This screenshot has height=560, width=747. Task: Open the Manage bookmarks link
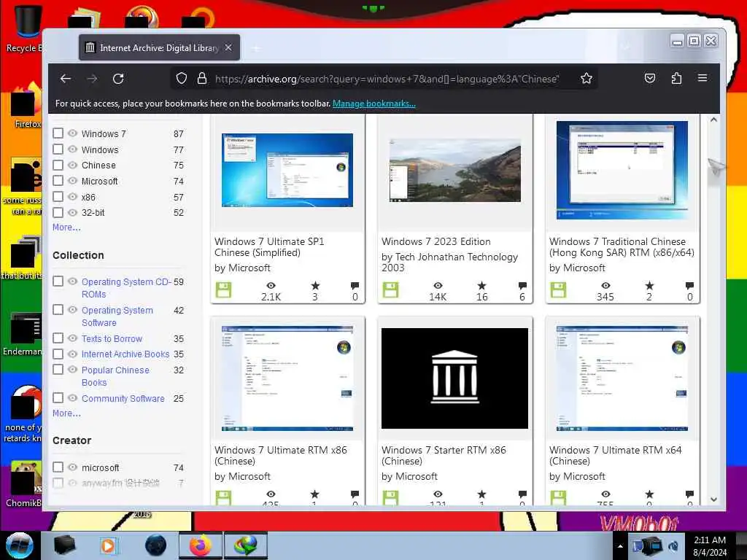374,104
